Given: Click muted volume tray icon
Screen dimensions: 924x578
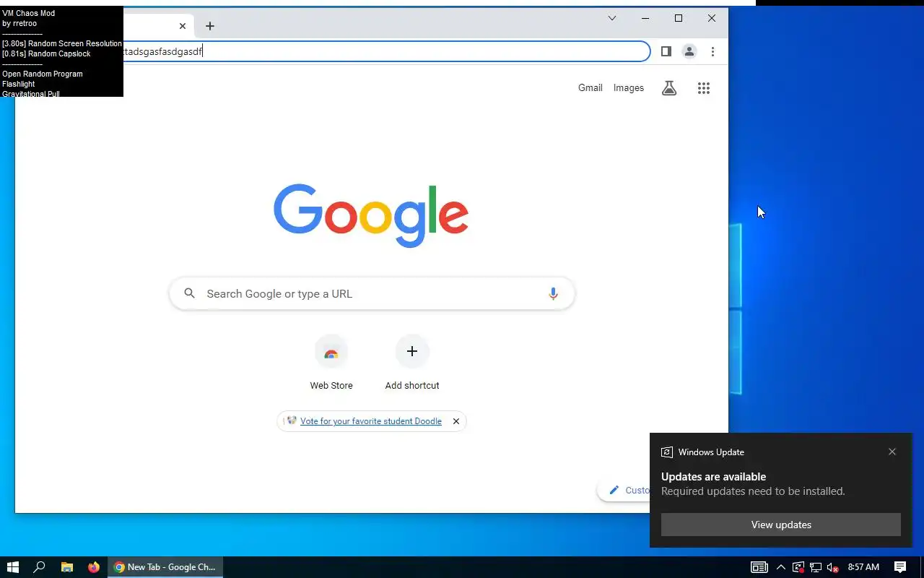Looking at the screenshot, I should point(833,567).
